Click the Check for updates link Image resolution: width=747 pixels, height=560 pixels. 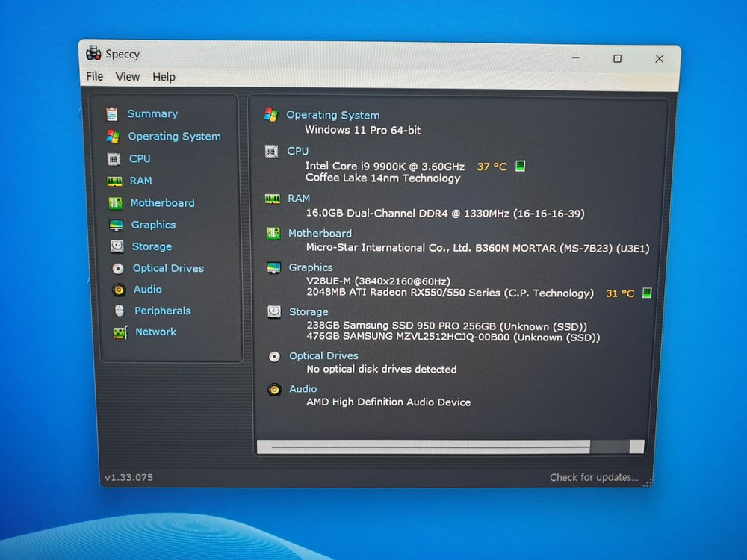click(594, 477)
